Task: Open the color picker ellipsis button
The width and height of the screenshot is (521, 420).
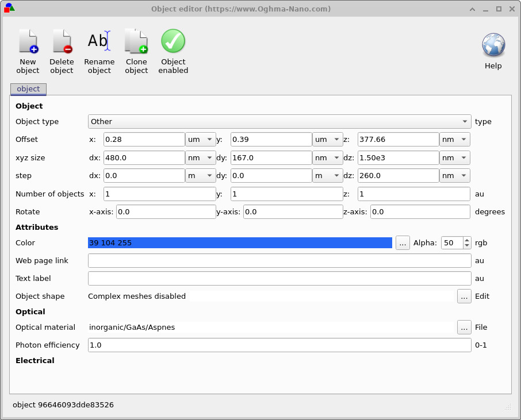Action: coord(403,243)
